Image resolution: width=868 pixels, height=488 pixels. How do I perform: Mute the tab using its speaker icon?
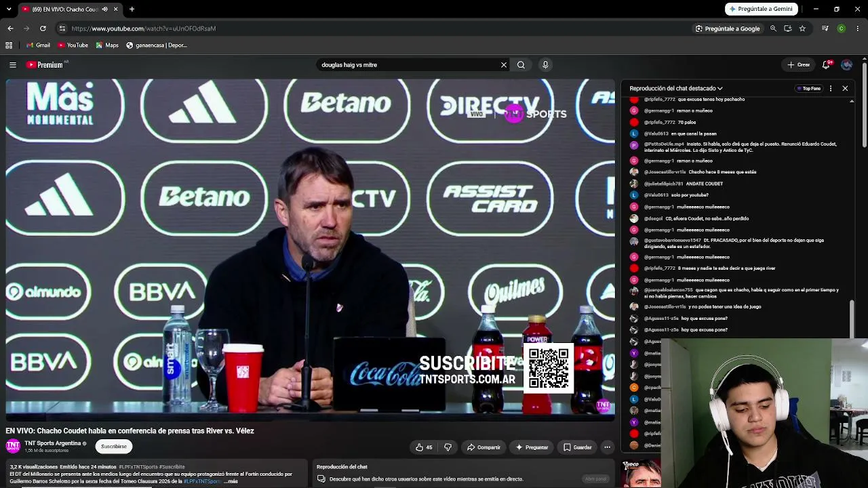click(x=104, y=9)
